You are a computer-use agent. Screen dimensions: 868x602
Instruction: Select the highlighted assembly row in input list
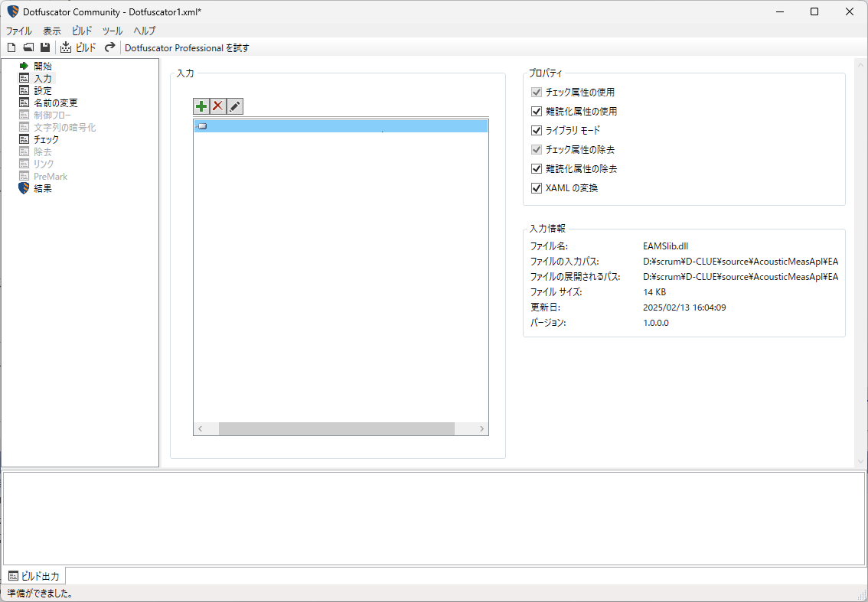(341, 126)
